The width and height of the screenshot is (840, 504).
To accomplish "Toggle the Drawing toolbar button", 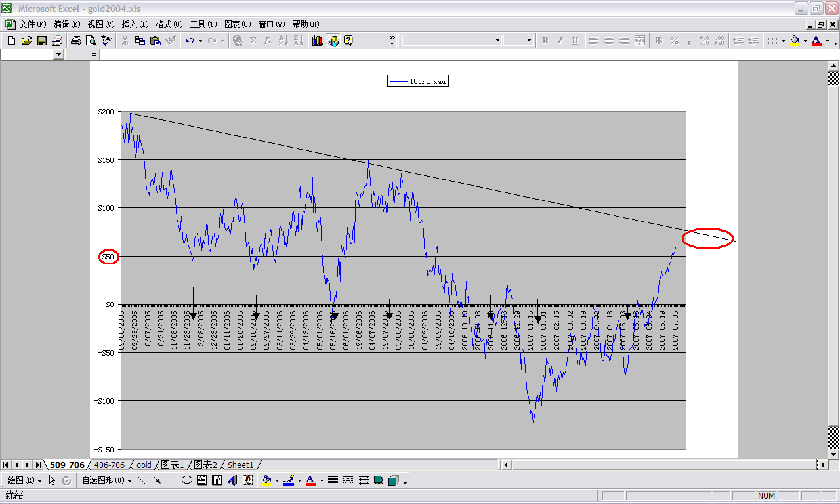I will (x=333, y=41).
